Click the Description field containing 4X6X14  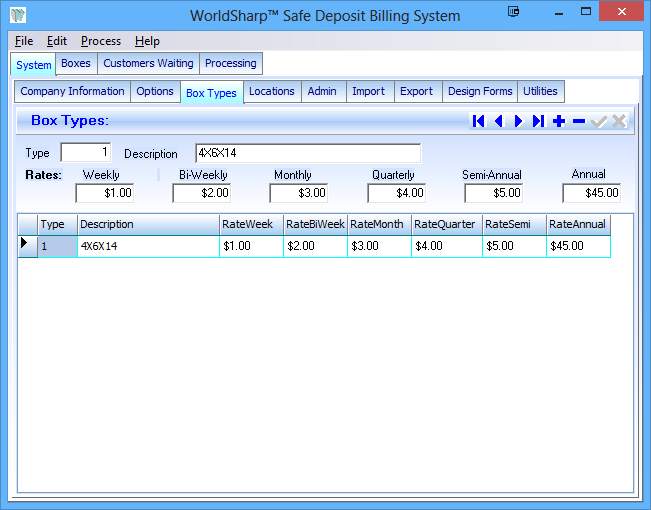[x=308, y=153]
